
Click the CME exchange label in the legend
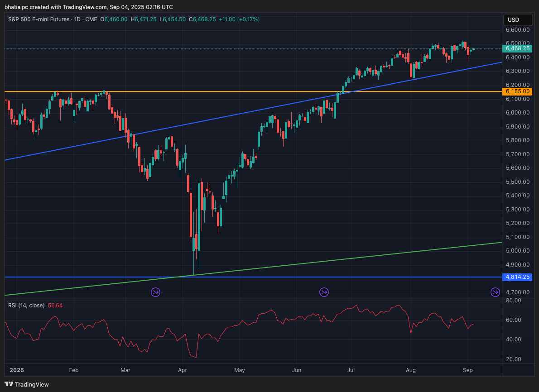click(91, 20)
